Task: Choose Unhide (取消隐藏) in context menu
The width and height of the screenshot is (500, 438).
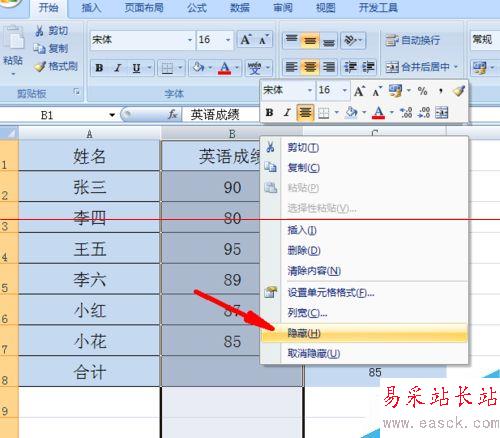Action: point(364,353)
